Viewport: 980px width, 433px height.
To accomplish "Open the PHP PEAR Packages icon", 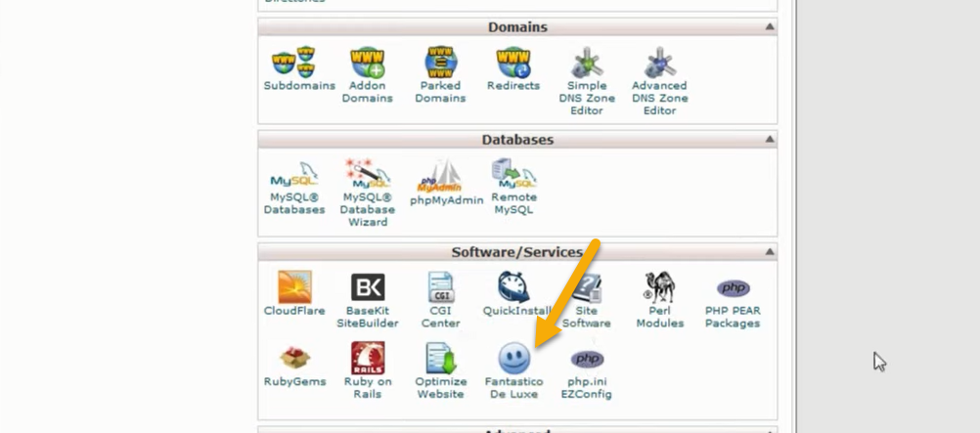I will click(733, 288).
